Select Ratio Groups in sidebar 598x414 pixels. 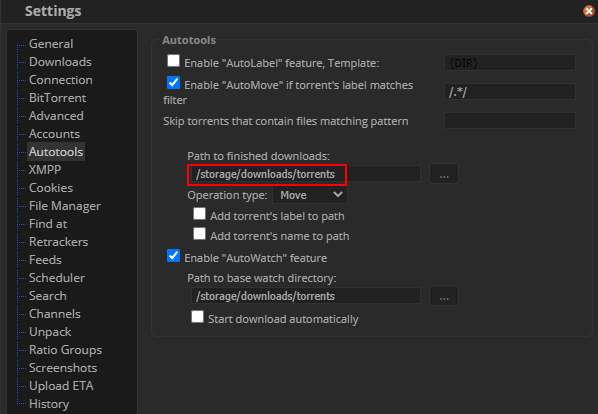click(66, 350)
